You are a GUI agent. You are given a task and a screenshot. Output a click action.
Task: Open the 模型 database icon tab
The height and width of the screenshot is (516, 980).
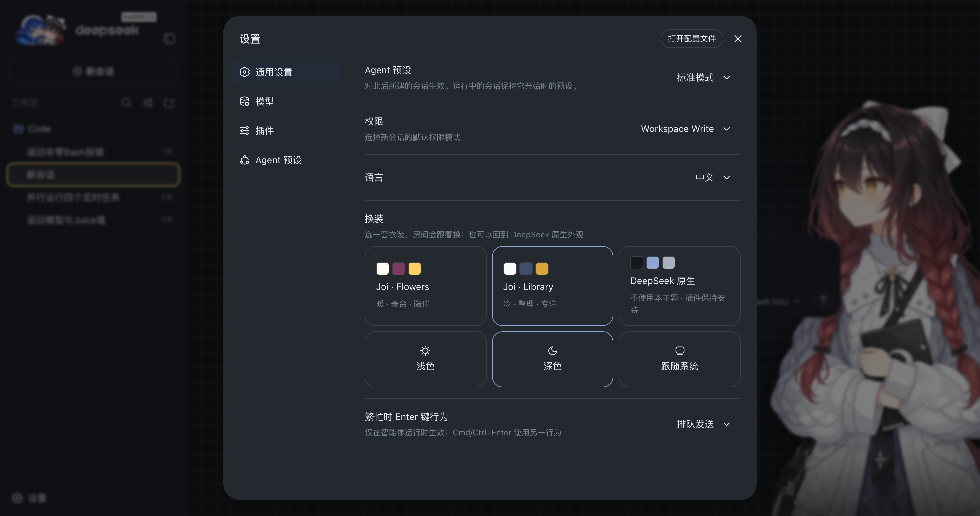[x=285, y=101]
